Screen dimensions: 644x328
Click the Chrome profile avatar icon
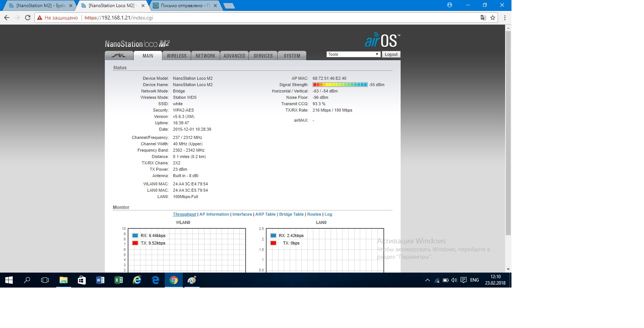(x=450, y=5)
